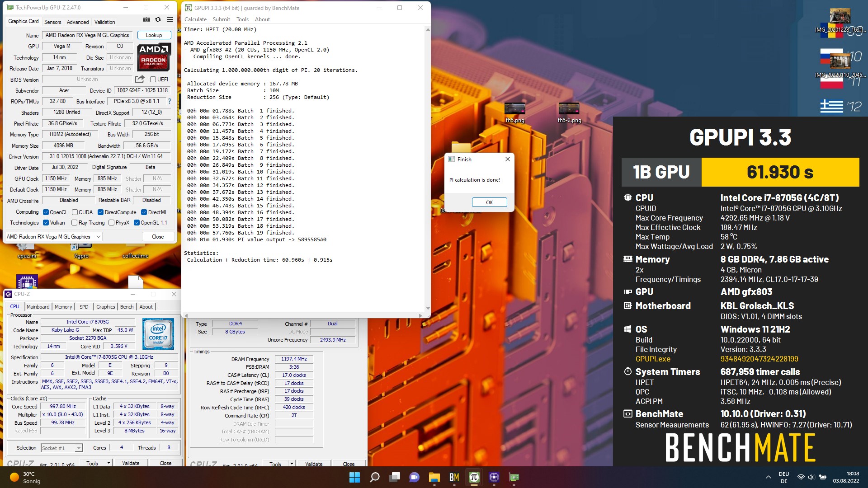Image resolution: width=868 pixels, height=488 pixels.
Task: Open the Validation tab in GPU-Z
Action: (x=104, y=22)
